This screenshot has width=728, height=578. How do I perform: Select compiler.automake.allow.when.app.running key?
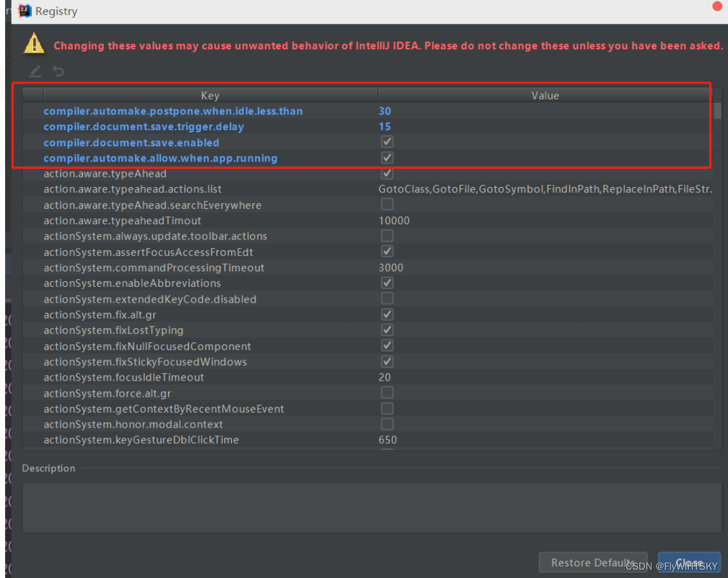pyautogui.click(x=161, y=158)
